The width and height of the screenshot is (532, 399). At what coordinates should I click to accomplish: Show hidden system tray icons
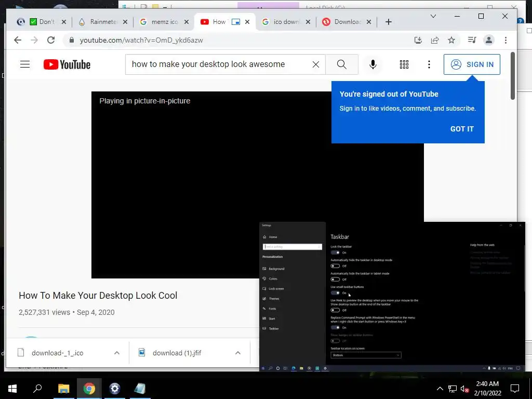[440, 389]
